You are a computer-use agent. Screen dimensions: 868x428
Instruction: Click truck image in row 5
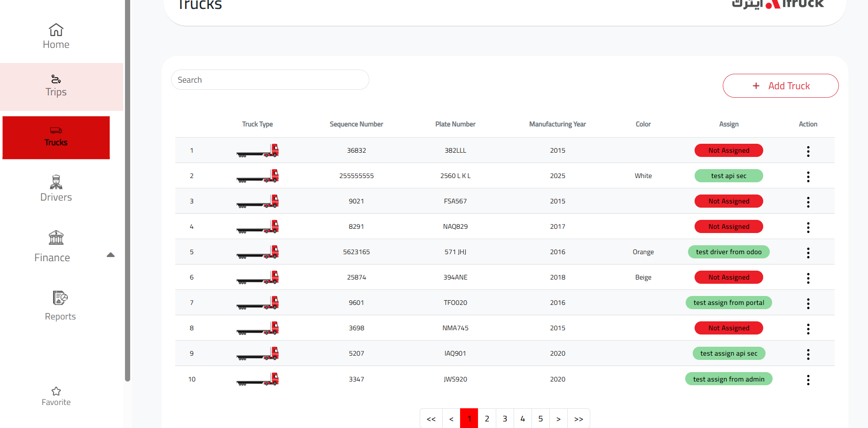(258, 252)
